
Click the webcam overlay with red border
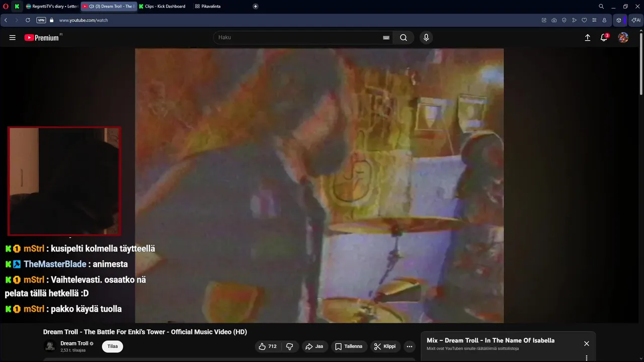click(64, 181)
